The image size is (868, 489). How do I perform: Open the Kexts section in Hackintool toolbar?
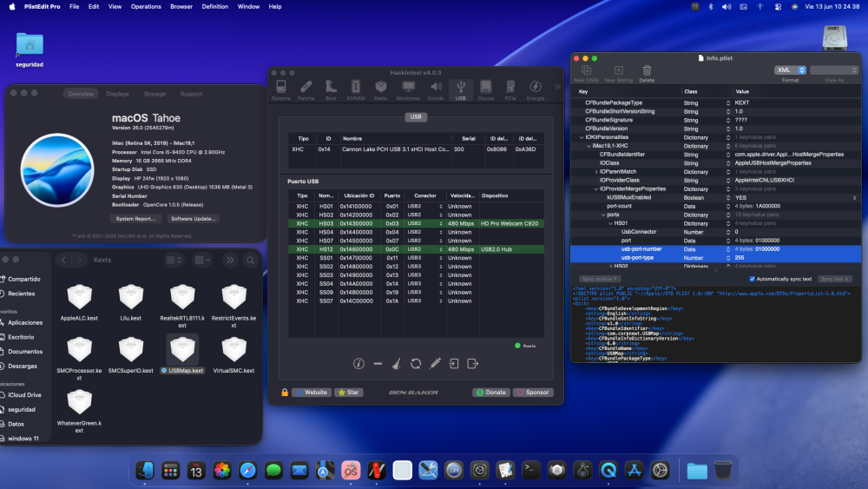point(381,89)
